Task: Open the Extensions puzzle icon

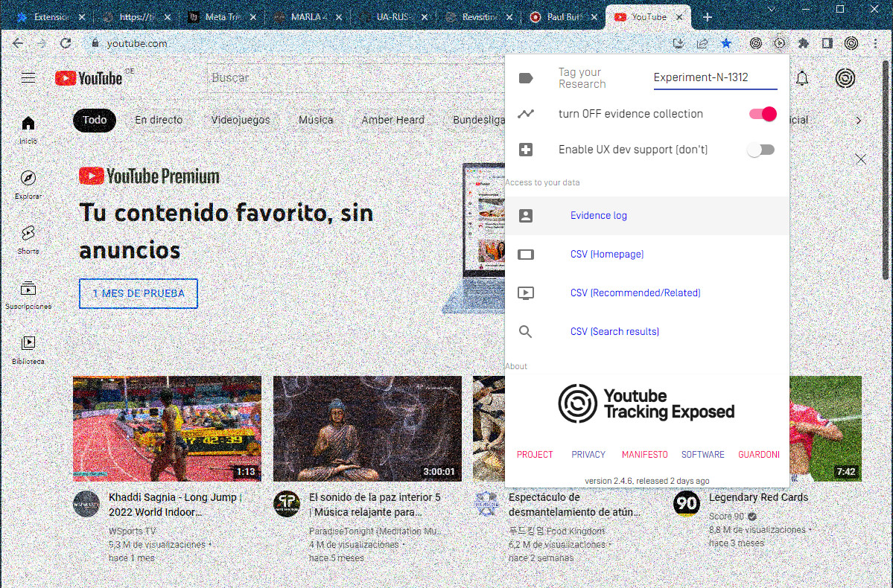Action: 803,43
